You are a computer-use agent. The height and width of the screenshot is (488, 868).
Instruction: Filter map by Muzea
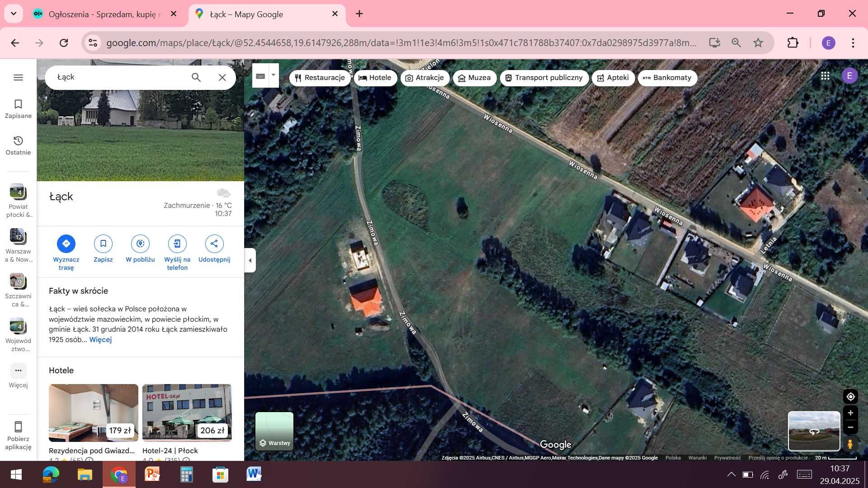[x=474, y=78]
